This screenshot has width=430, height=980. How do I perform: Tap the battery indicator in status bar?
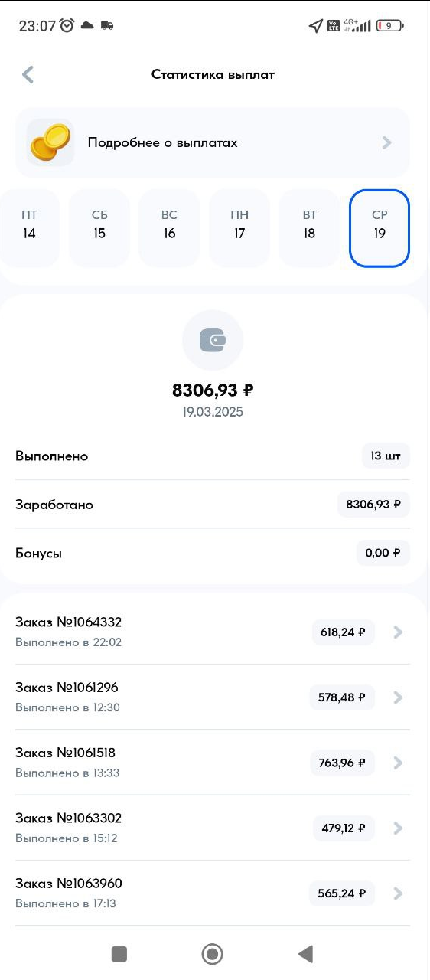coord(389,25)
